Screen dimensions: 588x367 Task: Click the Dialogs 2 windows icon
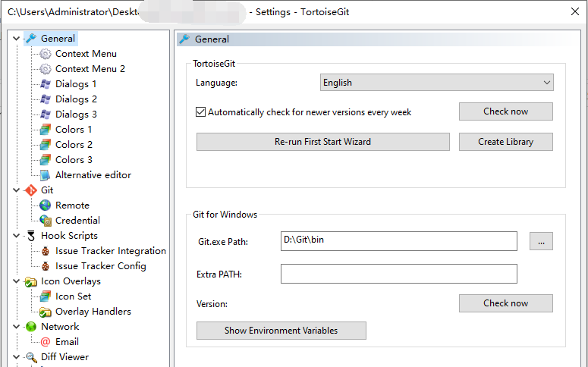(46, 99)
